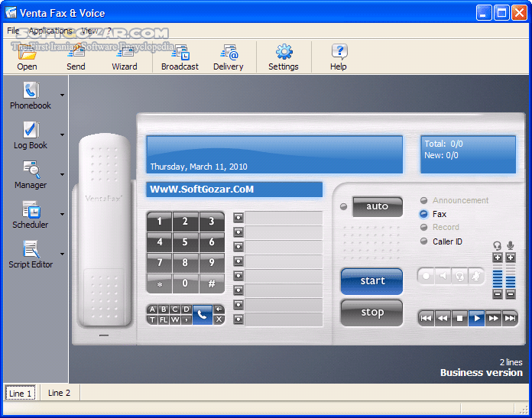
Task: Click the headset icon in the audio group
Action: (459, 276)
